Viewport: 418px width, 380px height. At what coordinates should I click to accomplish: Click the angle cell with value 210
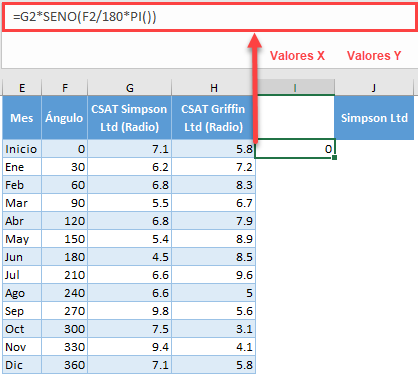(x=64, y=275)
